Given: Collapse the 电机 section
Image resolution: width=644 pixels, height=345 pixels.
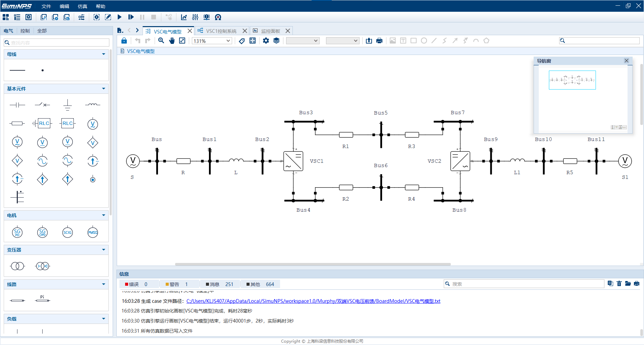Looking at the screenshot, I should tap(103, 215).
